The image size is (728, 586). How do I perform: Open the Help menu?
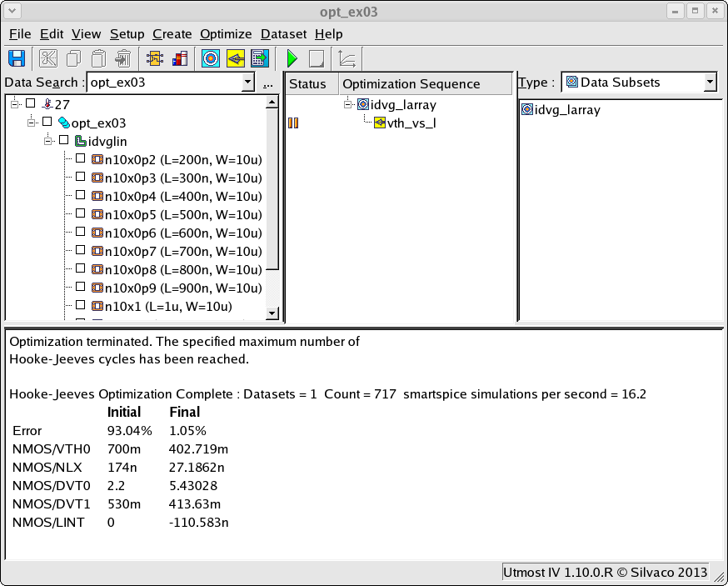(329, 34)
